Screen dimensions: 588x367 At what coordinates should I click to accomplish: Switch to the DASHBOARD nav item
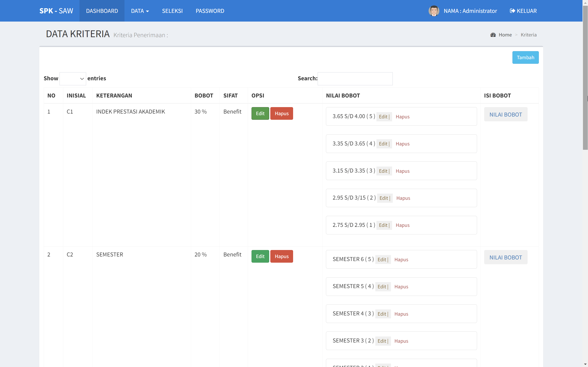tap(102, 11)
